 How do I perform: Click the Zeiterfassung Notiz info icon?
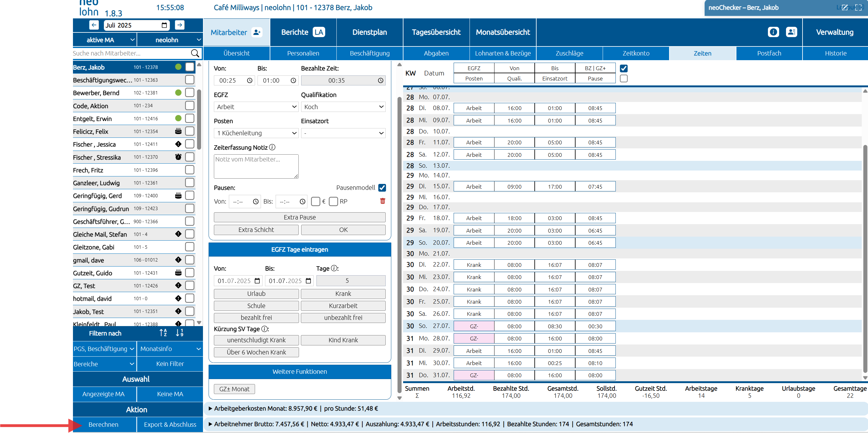click(272, 147)
